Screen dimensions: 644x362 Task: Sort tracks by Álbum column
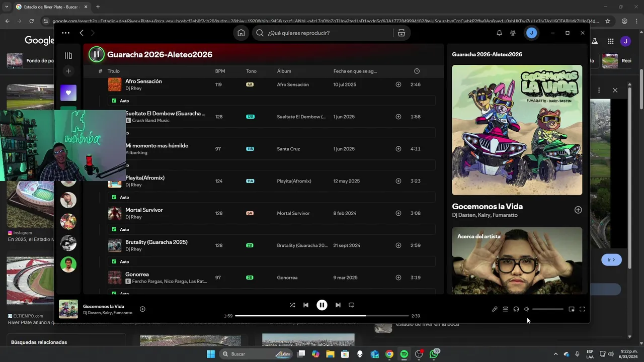284,71
